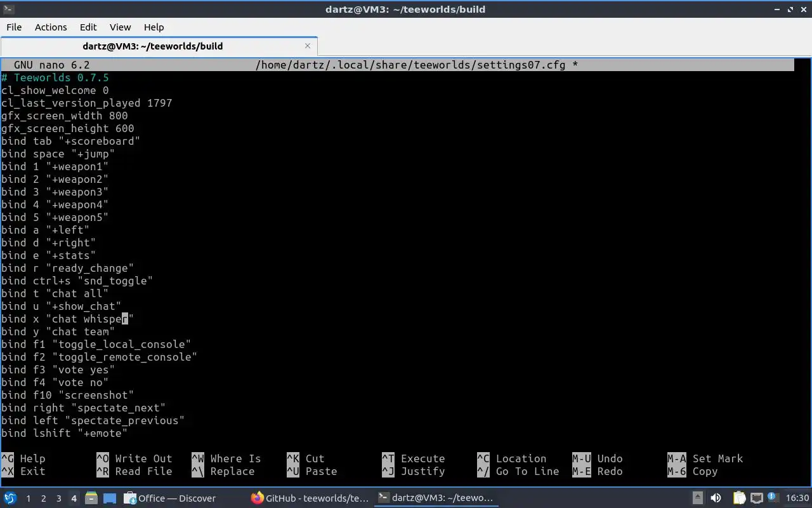This screenshot has width=812, height=508.
Task: Click the 'bind right "spectate_next"' line
Action: [84, 408]
